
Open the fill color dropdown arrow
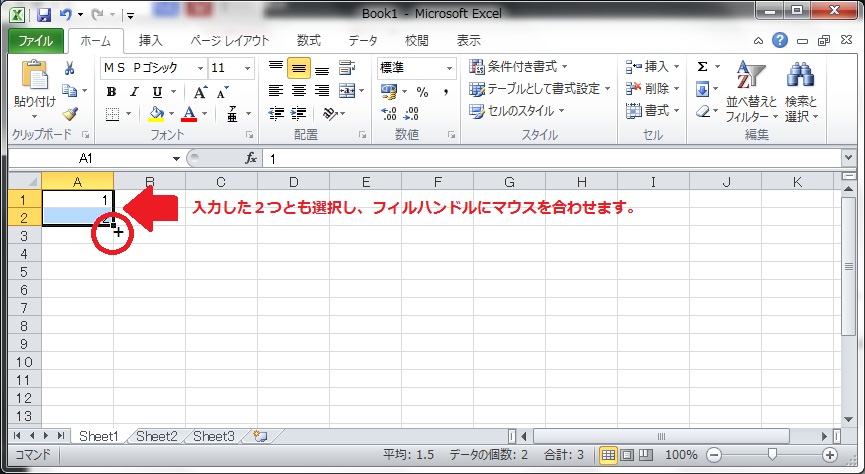click(x=171, y=114)
